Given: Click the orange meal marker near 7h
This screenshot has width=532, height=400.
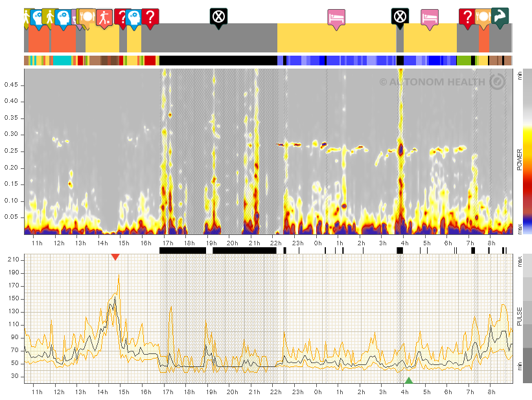Looking at the screenshot, I should tap(483, 17).
